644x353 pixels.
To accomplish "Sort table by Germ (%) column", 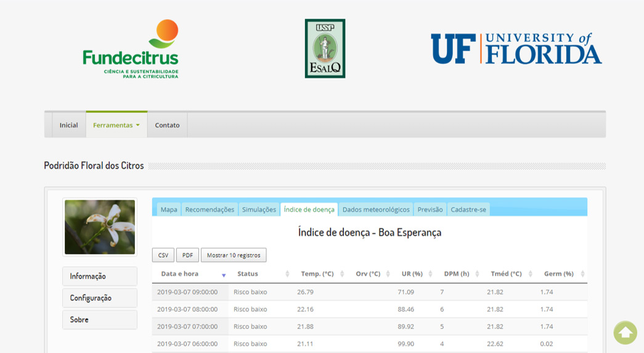I will tap(562, 274).
